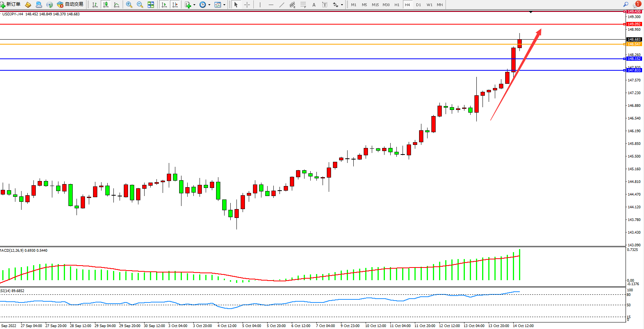Click the zoom out magnifier icon
This screenshot has width=644, height=329.
pos(140,5)
